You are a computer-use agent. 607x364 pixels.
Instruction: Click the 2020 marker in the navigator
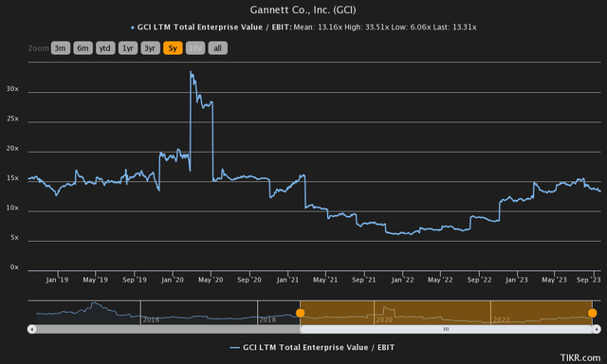(384, 319)
